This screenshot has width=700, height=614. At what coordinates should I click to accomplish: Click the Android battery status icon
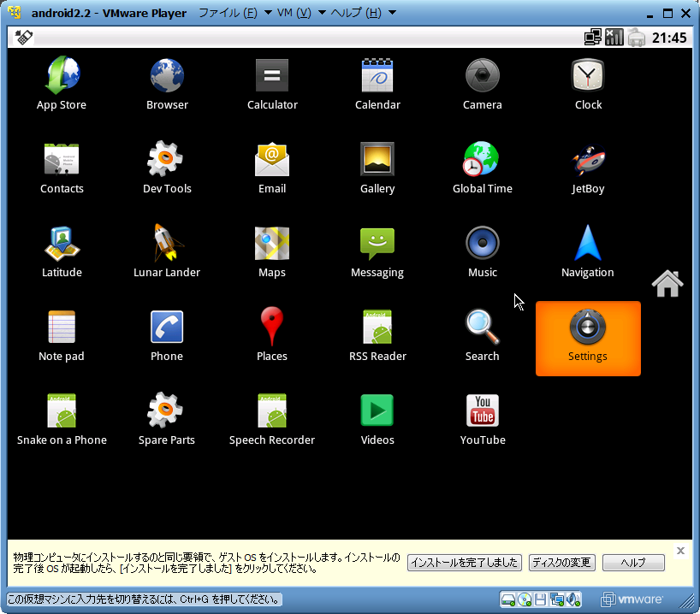pyautogui.click(x=637, y=38)
